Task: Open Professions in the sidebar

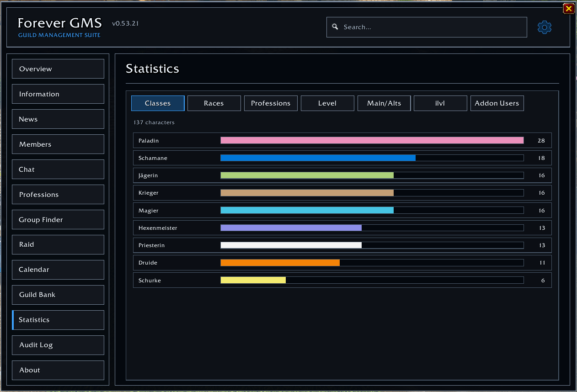Action: point(58,195)
